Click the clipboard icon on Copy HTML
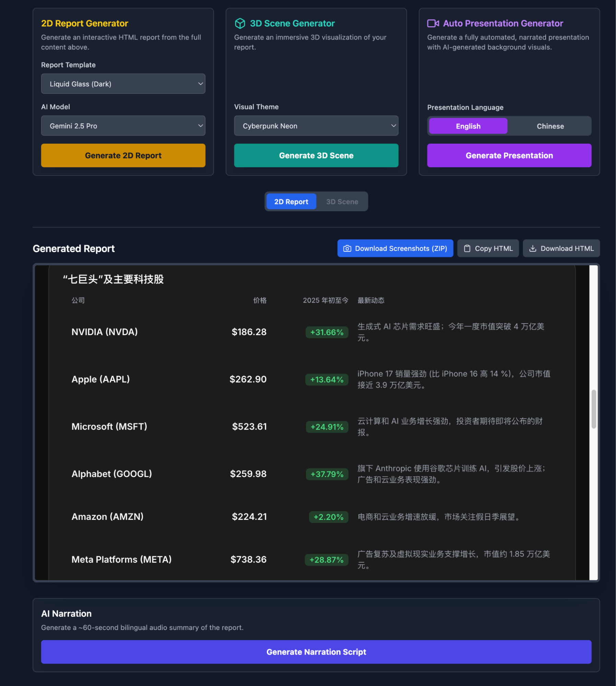The height and width of the screenshot is (686, 616). 467,248
